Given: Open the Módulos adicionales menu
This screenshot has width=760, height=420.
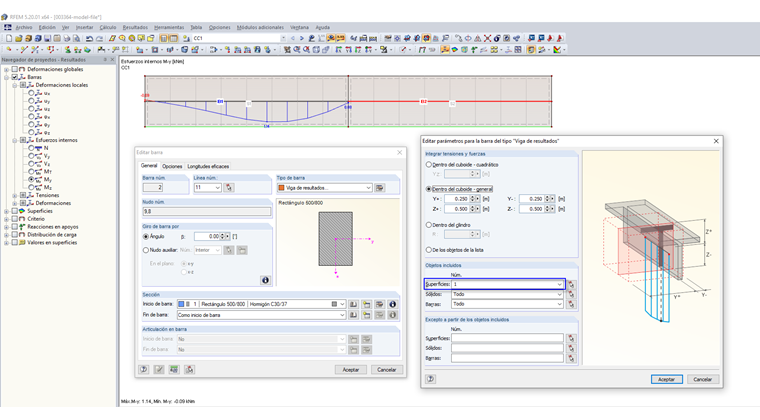Looking at the screenshot, I should 259,27.
